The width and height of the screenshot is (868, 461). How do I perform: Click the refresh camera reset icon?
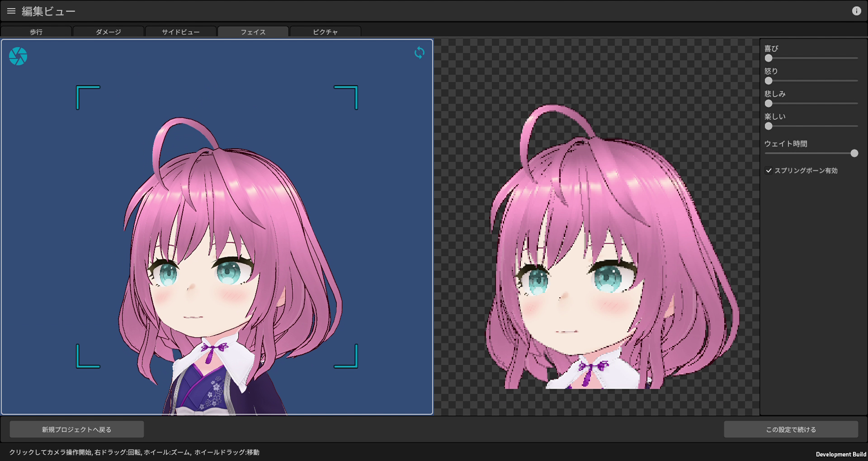pyautogui.click(x=420, y=53)
